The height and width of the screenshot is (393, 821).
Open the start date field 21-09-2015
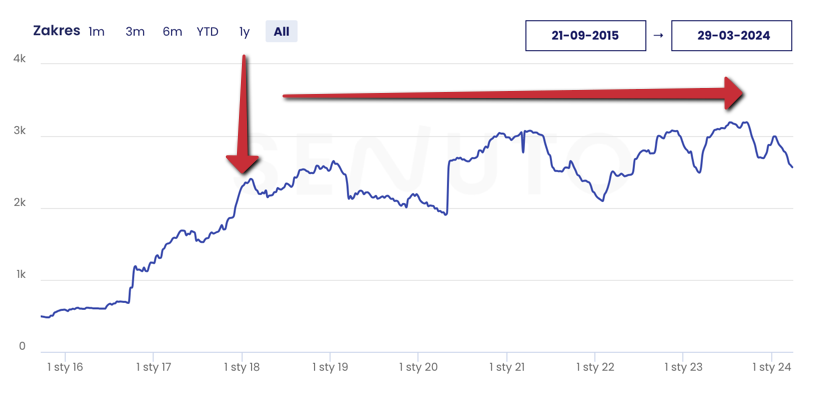coord(585,36)
